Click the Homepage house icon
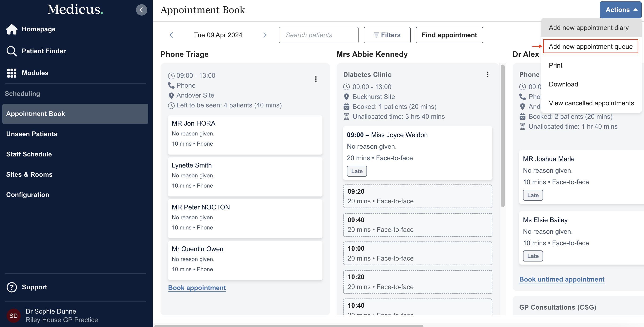Image resolution: width=644 pixels, height=327 pixels. 12,29
